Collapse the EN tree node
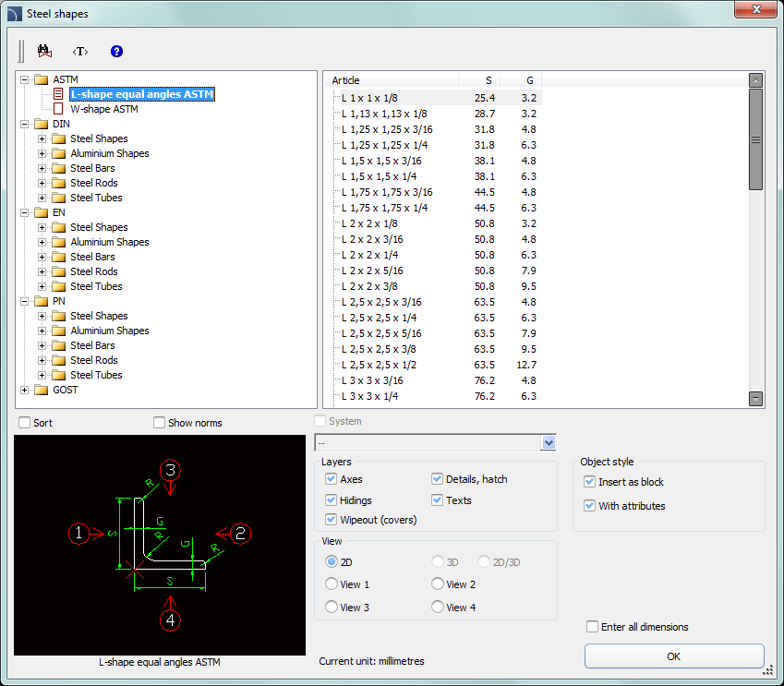Screen dimensions: 784x686 point(24,212)
